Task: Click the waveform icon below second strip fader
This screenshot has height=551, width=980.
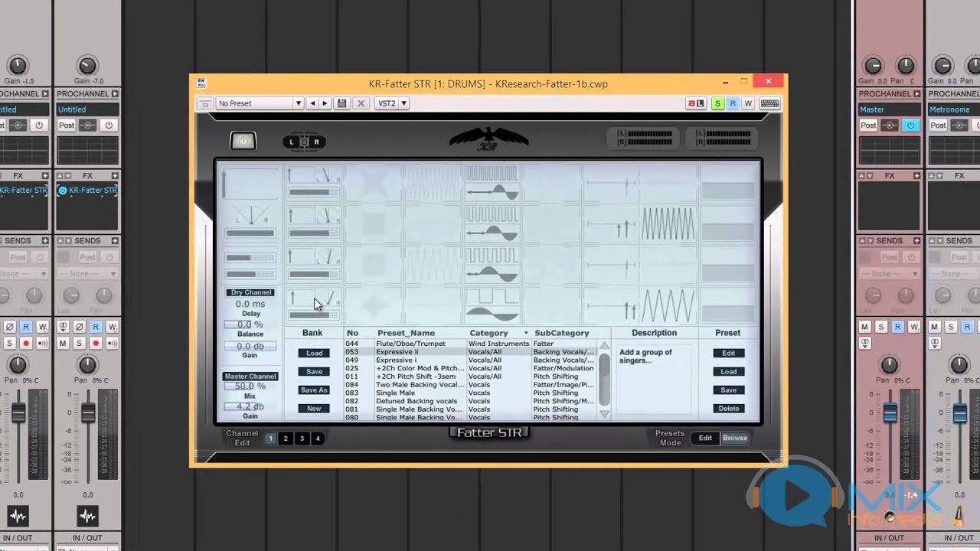Action: (x=88, y=515)
